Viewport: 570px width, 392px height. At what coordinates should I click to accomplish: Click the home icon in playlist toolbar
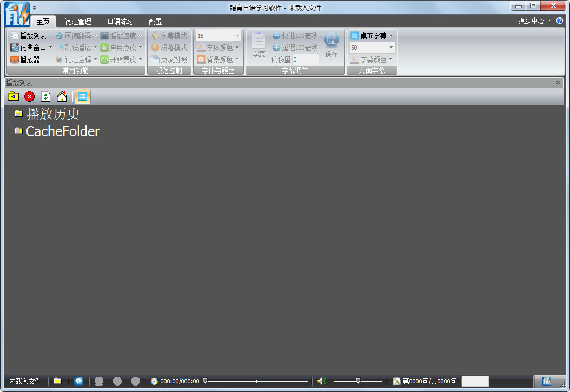click(62, 96)
